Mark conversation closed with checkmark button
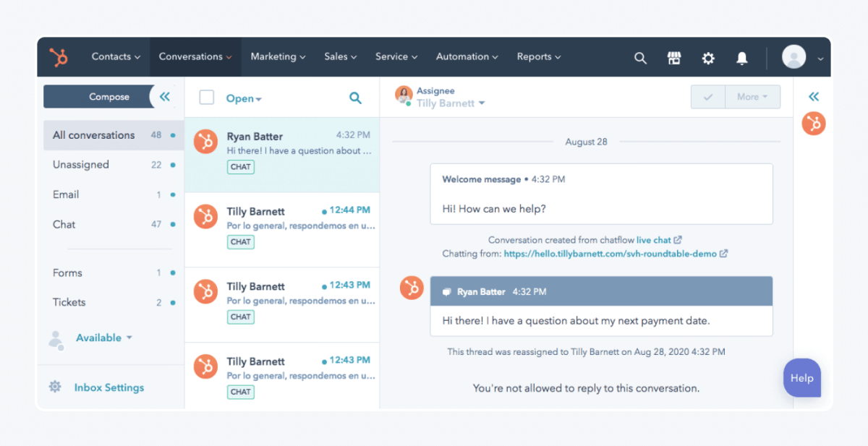868x446 pixels. point(708,97)
